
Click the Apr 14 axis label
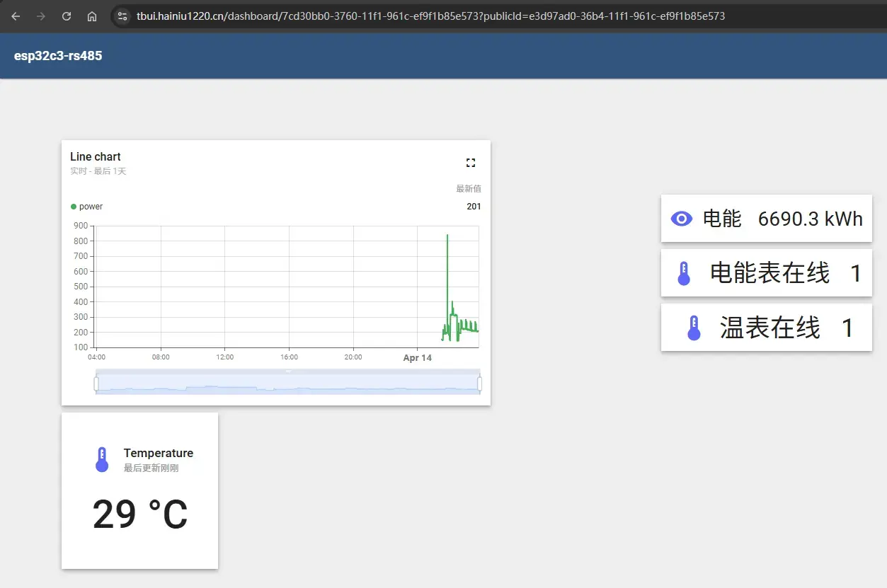click(417, 358)
